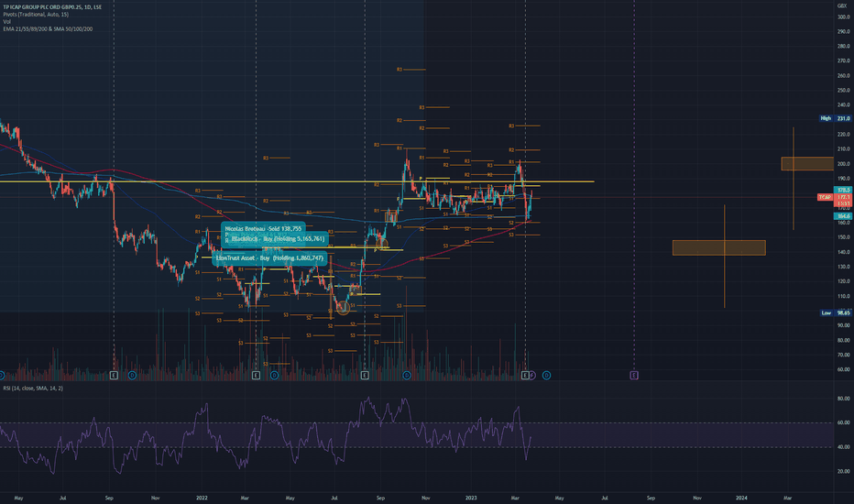The height and width of the screenshot is (504, 854).
Task: Select the orange target rectangle near 140
Action: click(x=719, y=247)
